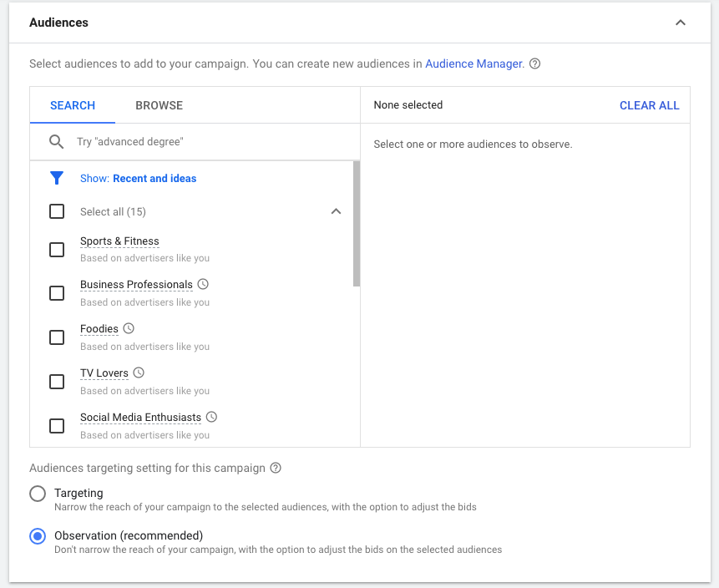Open the Show: Recent and ideas filter
Image resolution: width=719 pixels, height=588 pixels.
[x=139, y=178]
